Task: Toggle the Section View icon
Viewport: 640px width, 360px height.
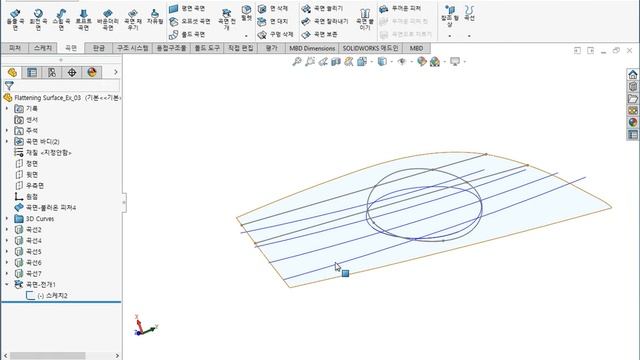Action: pos(336,62)
